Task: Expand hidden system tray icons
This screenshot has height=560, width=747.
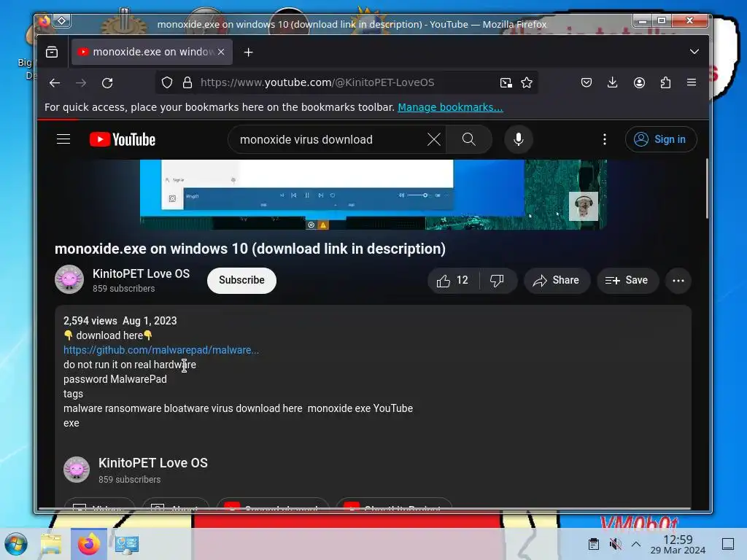Action: point(636,544)
